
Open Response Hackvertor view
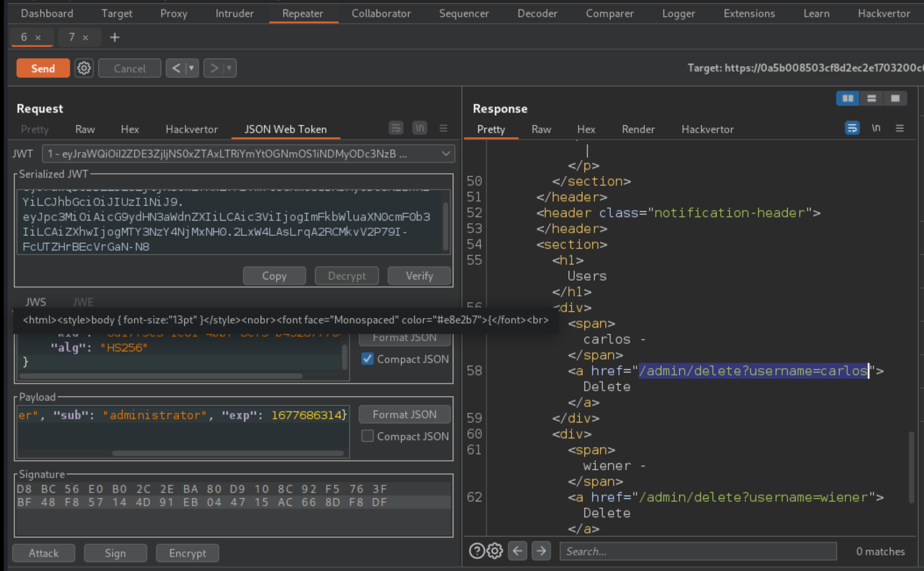point(708,129)
